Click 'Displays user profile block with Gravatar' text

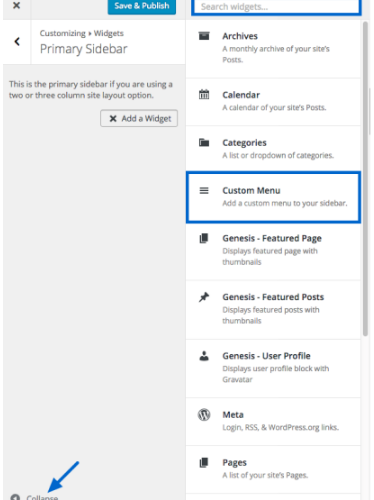(x=276, y=374)
